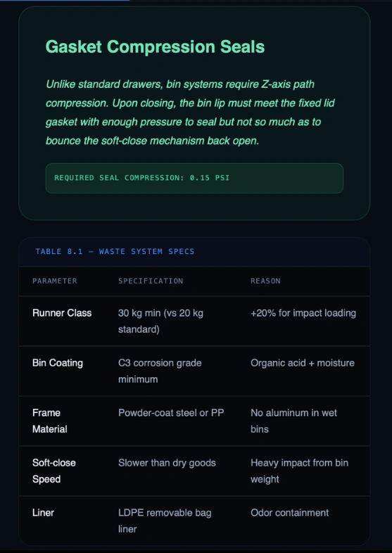Click the Required Seal Compression code box
392x553 pixels.
coord(194,178)
